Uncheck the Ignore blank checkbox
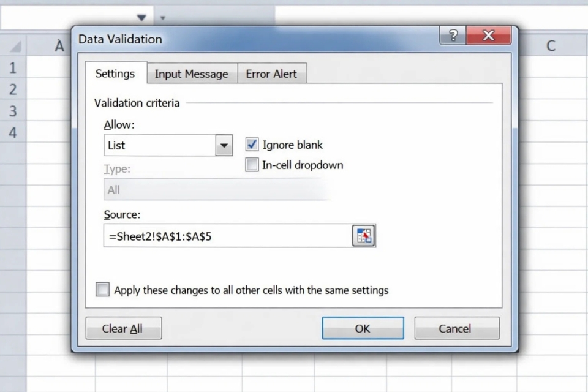Image resolution: width=588 pixels, height=392 pixels. pyautogui.click(x=252, y=145)
